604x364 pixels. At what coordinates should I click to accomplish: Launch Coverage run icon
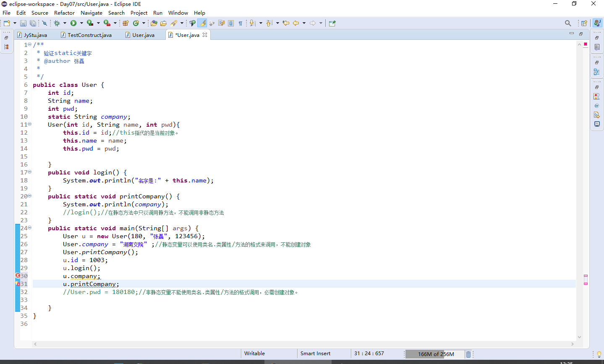tap(90, 23)
